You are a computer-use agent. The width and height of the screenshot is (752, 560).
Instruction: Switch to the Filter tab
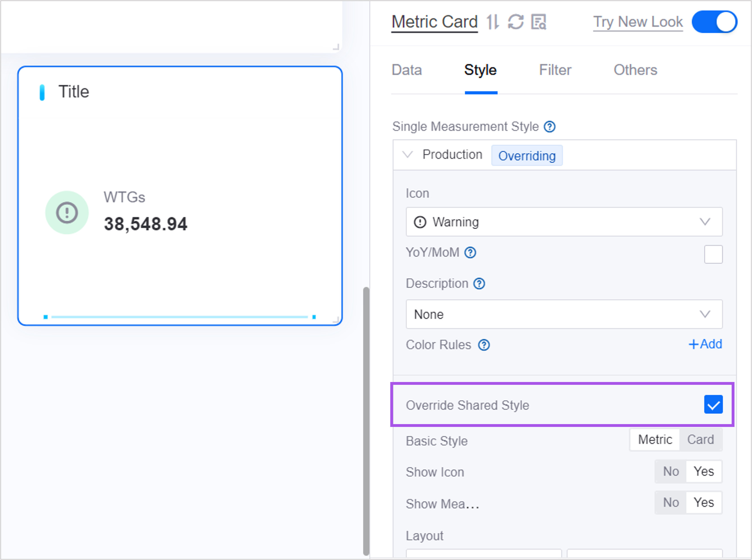click(555, 70)
